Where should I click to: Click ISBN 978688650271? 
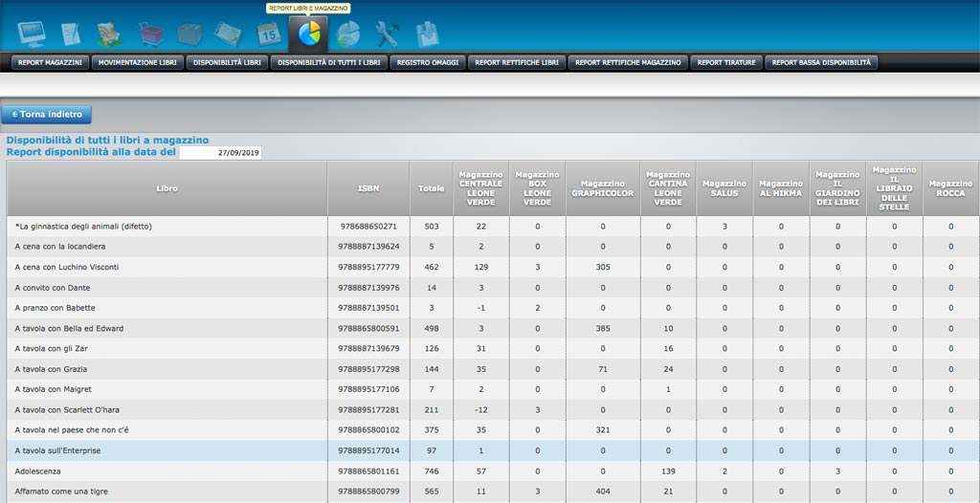point(368,227)
